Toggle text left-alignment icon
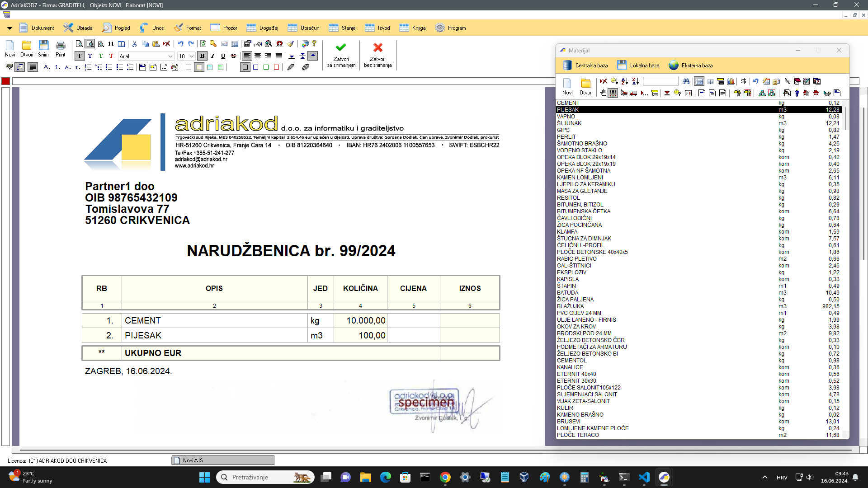 point(247,56)
